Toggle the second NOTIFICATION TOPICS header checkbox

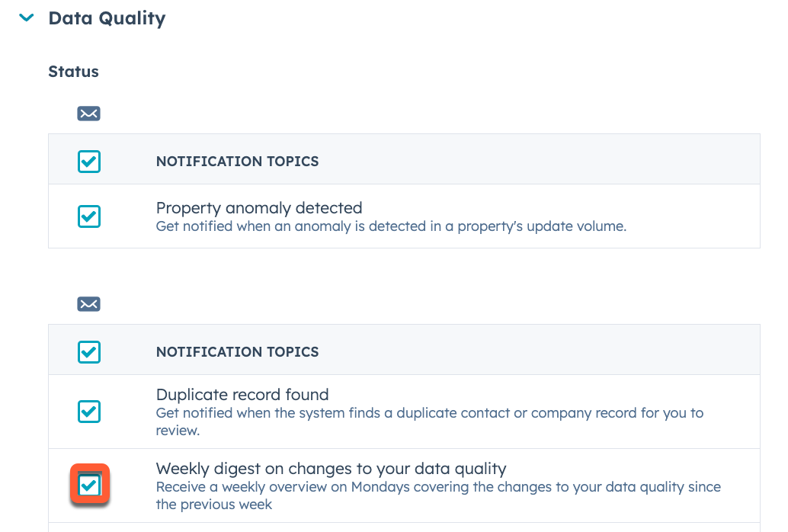(x=88, y=351)
